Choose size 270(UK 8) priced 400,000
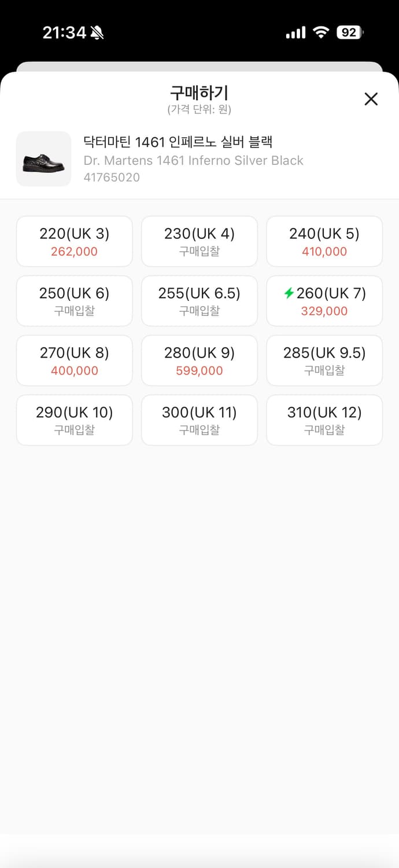 coord(74,361)
